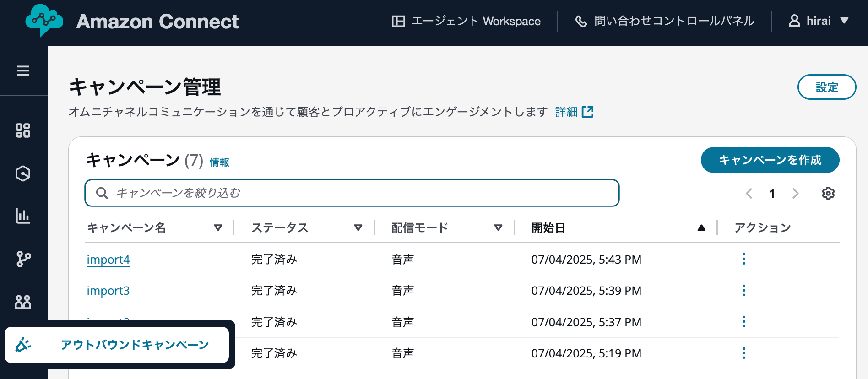Open the hamburger navigation menu
This screenshot has height=379, width=868.
[x=23, y=70]
